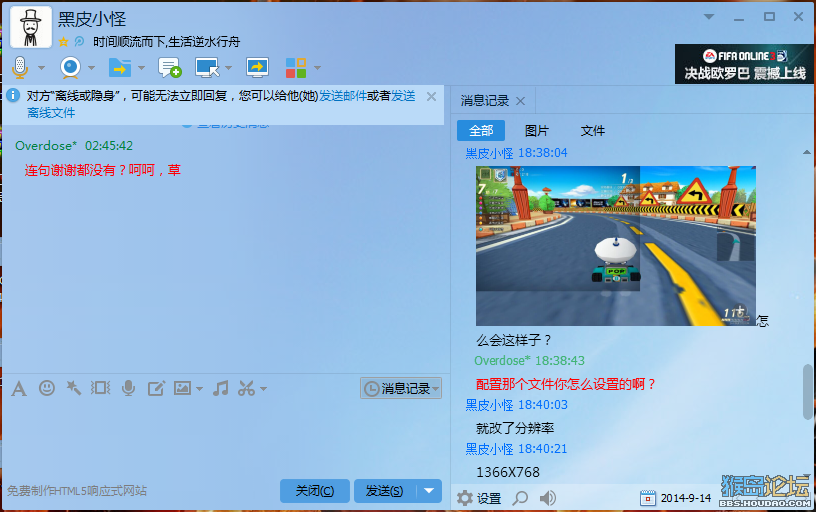
Task: Click the date 2014-9-14
Action: point(686,498)
